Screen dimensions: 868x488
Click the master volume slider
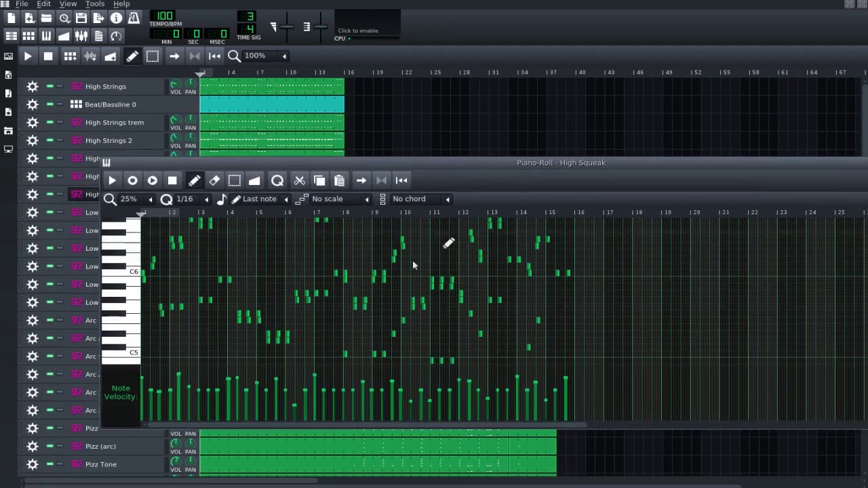[287, 27]
